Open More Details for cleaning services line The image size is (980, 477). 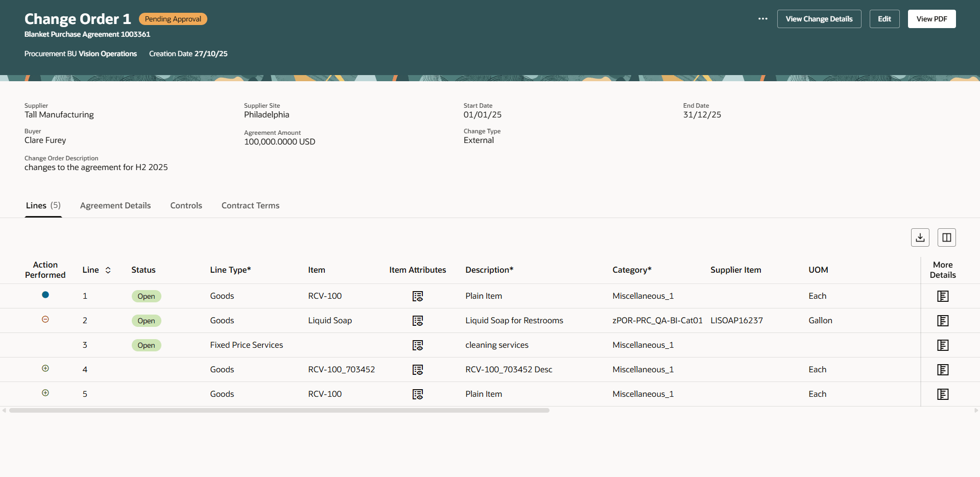(x=943, y=345)
